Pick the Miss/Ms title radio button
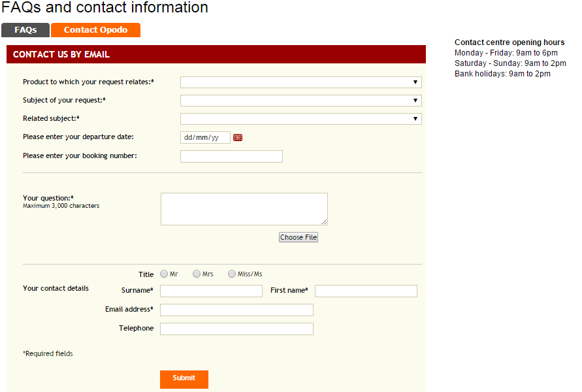Viewport: 582px width, 392px height. point(232,274)
